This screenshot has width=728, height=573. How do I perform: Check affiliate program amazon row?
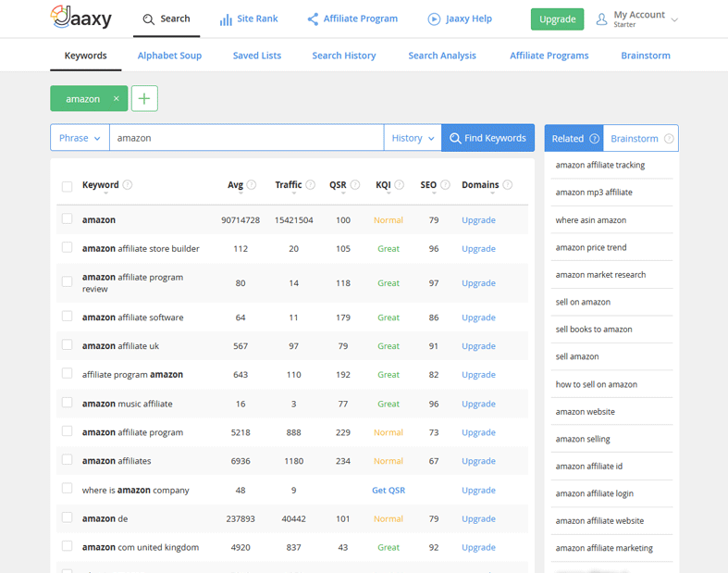[67, 373]
